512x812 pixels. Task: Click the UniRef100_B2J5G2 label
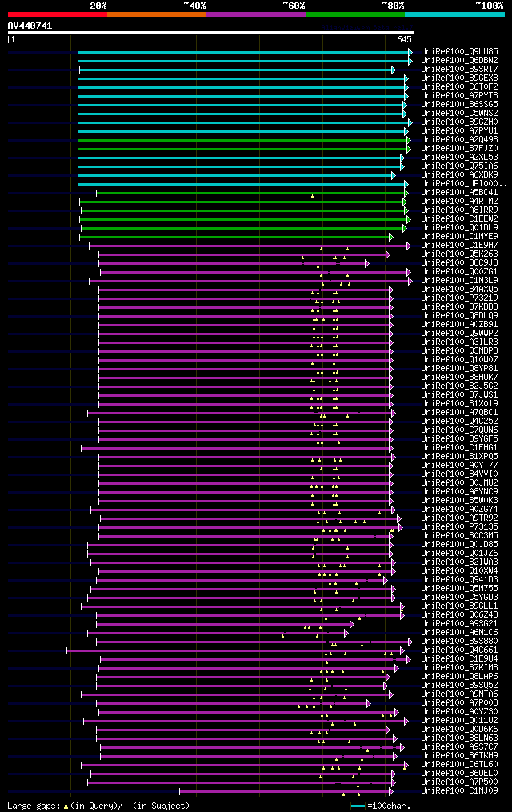(459, 386)
